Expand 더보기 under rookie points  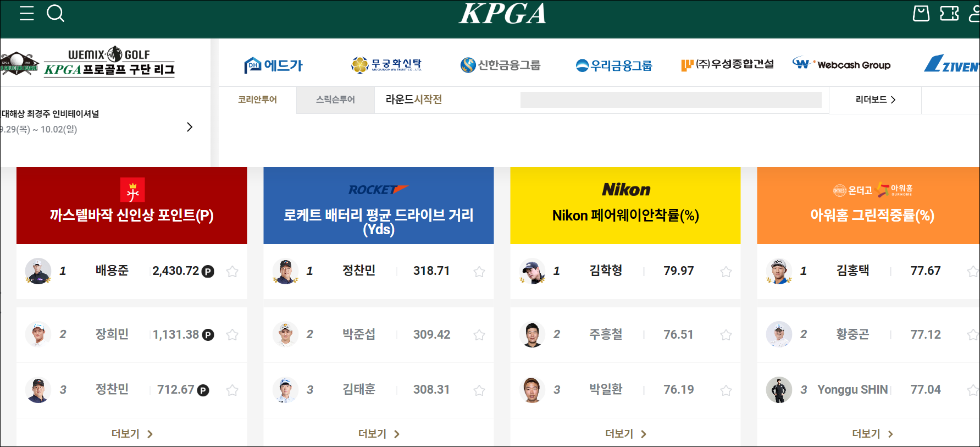point(132,434)
